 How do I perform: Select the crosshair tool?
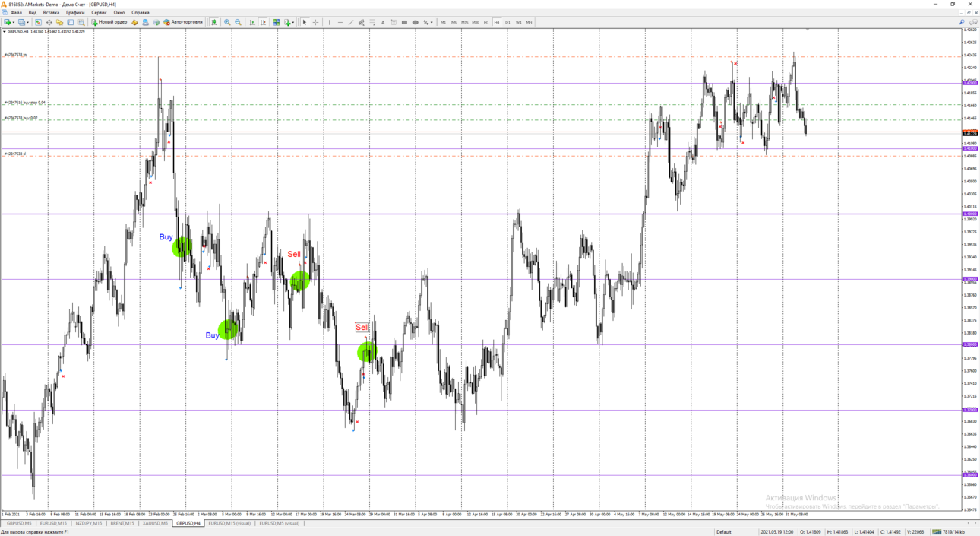(x=316, y=22)
